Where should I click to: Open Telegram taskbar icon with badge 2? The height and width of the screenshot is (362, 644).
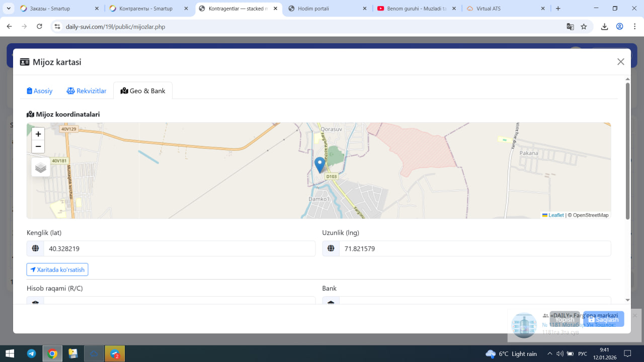115,353
